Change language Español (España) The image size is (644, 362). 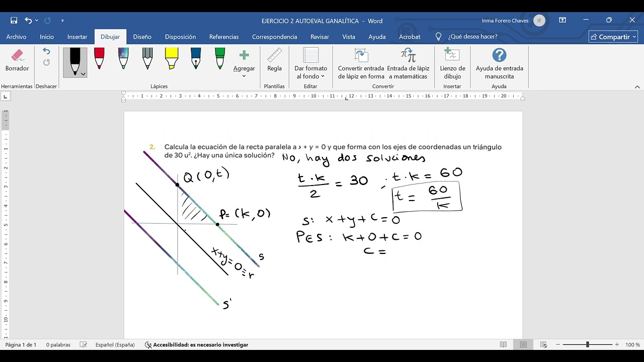115,345
